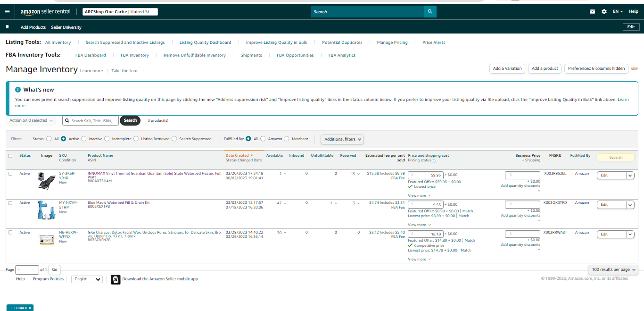Image resolution: width=644 pixels, height=311 pixels.
Task: Select the Listing Removed radio button
Action: point(136,139)
